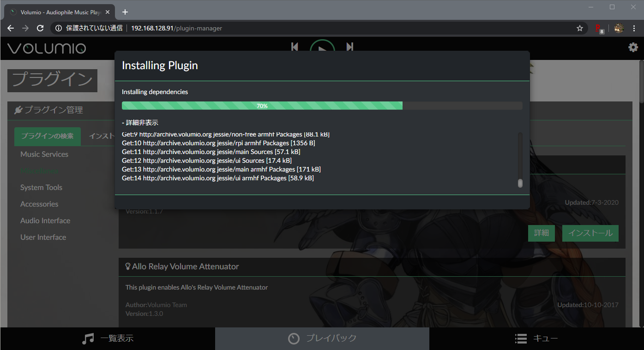Select Accessories category
Viewport: 644px width, 350px height.
pos(39,204)
